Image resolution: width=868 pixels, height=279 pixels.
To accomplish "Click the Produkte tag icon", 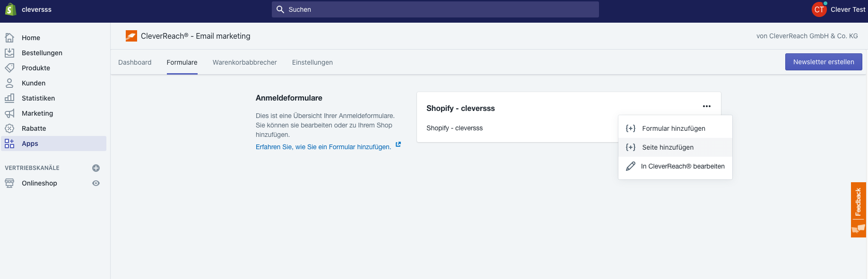I will point(9,68).
